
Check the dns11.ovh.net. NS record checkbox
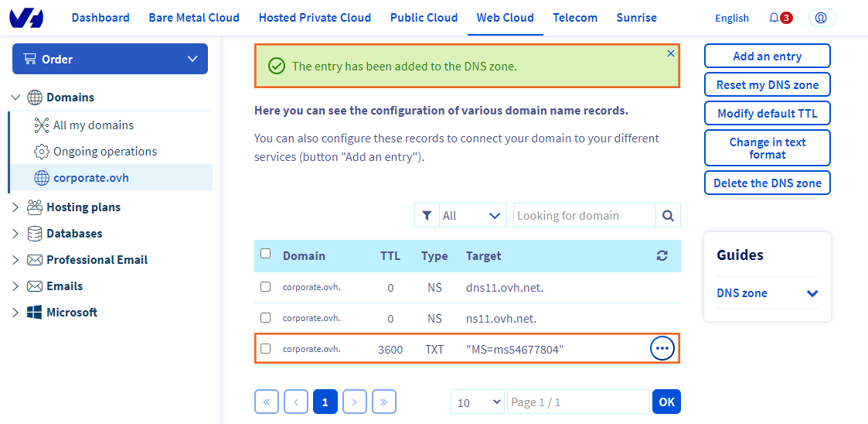click(266, 287)
